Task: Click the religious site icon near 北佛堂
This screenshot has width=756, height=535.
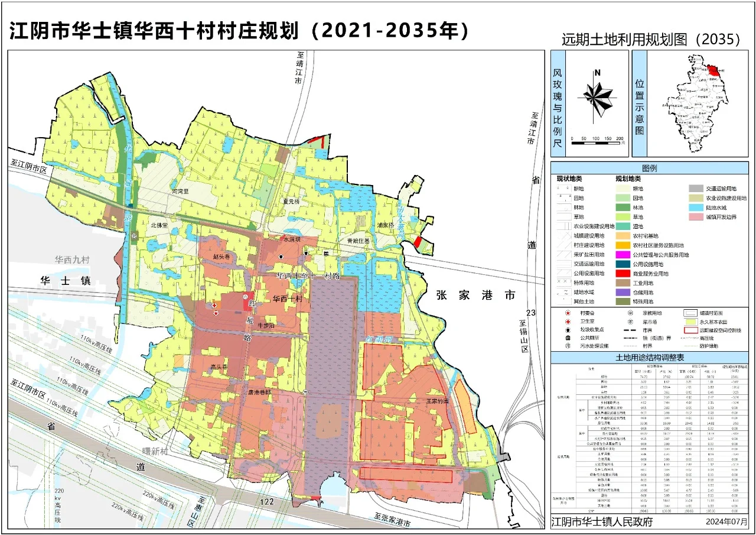Action: pos(135,235)
